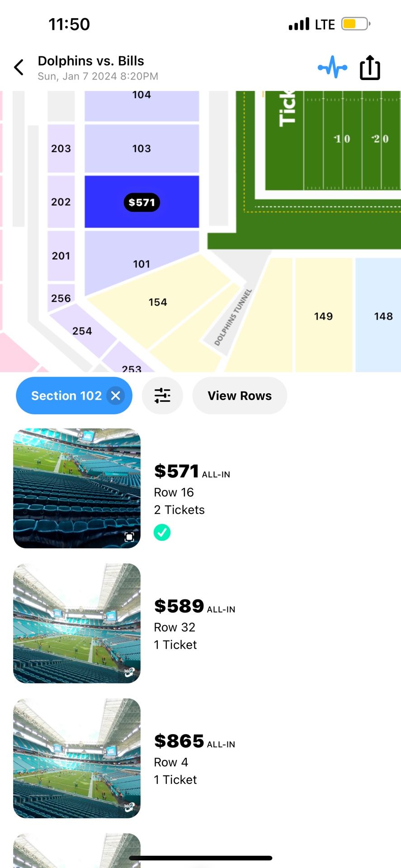Screen dimensions: 401x868
Task: Select the $571 price marker on map
Action: [x=142, y=203]
